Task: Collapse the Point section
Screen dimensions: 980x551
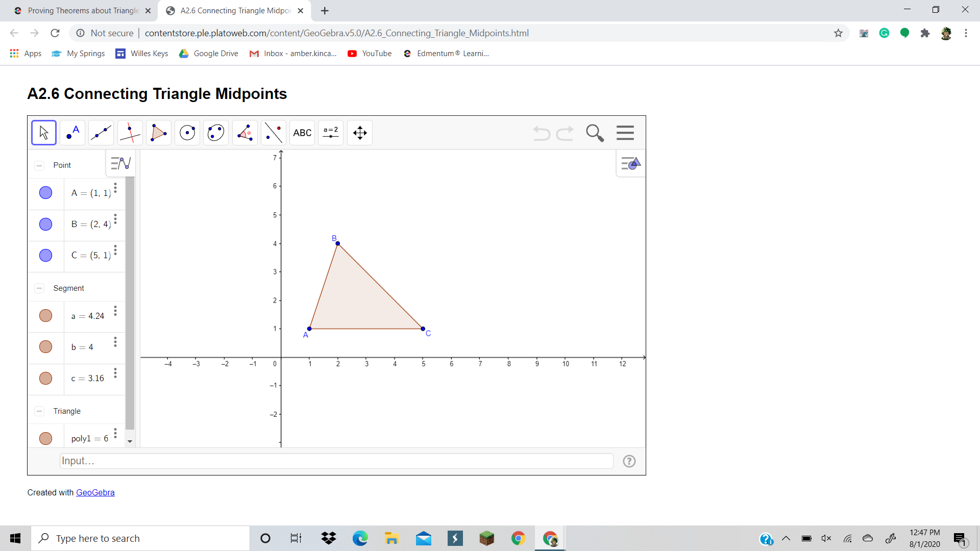Action: 39,165
